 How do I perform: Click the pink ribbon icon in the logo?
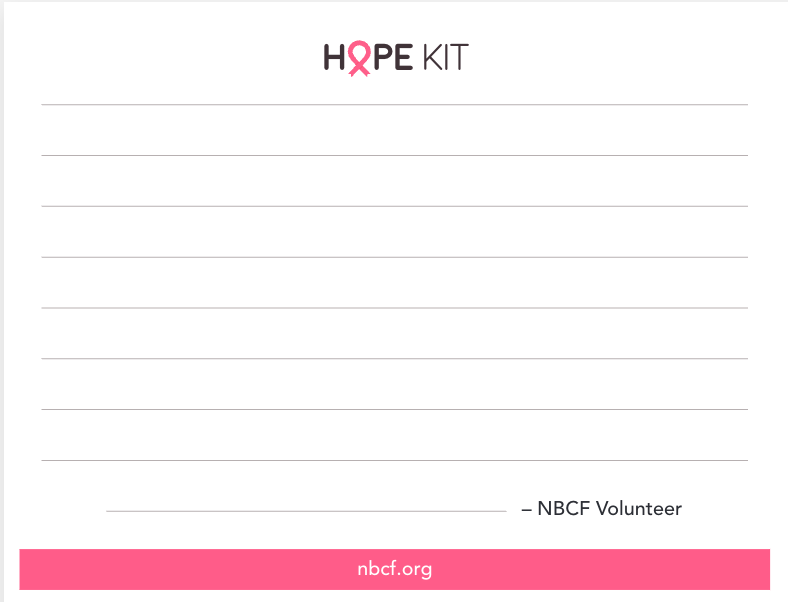point(359,59)
